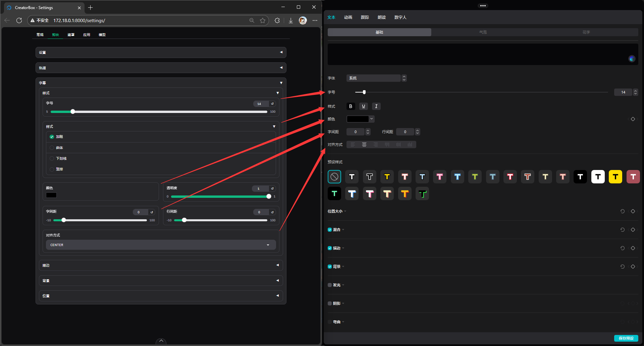Screen dimensions: 644x346
Task: Click the 颜色 black swatch in Settings
Action: point(51,195)
